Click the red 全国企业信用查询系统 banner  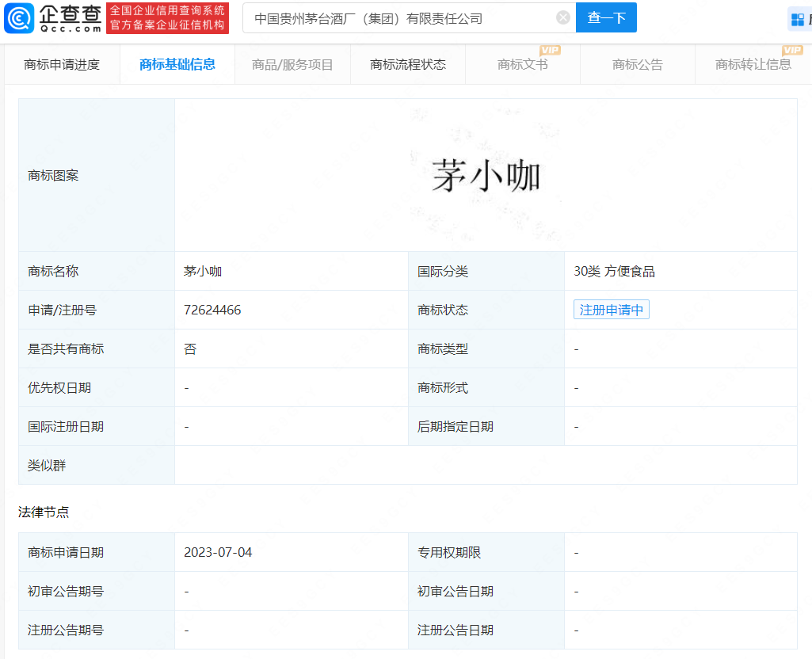coord(167,18)
